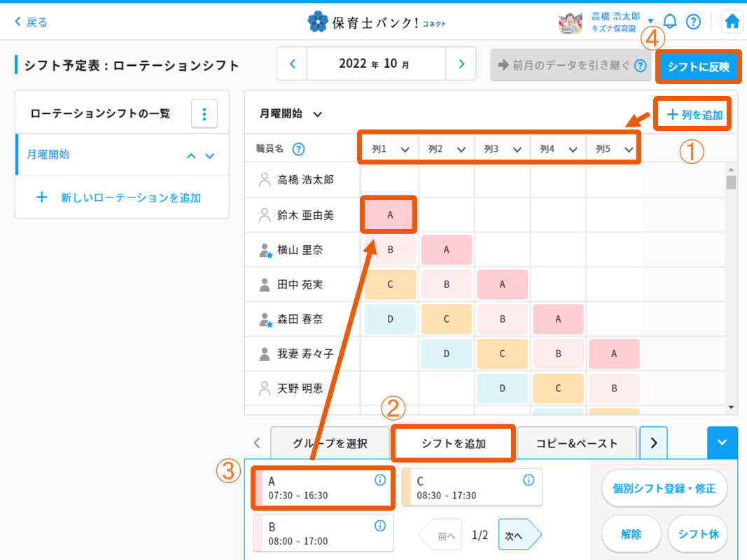Select the pink A shift cell for 鈴木 亜由美
This screenshot has height=560, width=747.
click(x=390, y=216)
